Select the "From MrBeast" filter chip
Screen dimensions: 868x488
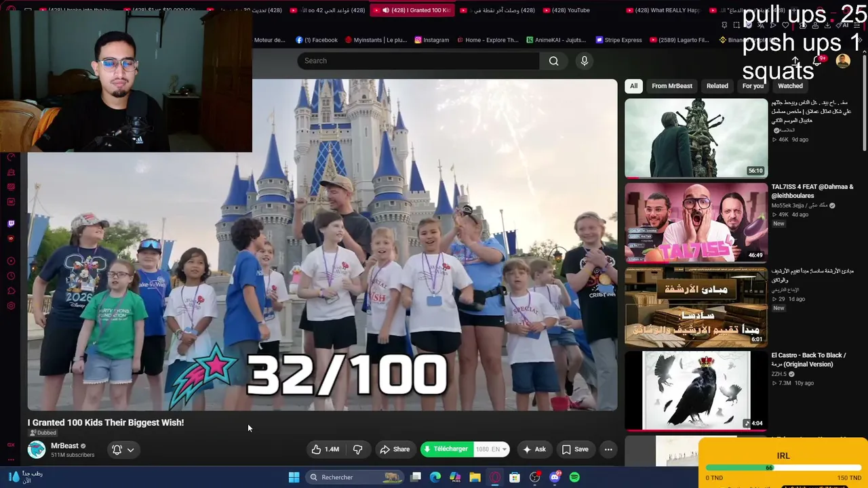coord(672,86)
